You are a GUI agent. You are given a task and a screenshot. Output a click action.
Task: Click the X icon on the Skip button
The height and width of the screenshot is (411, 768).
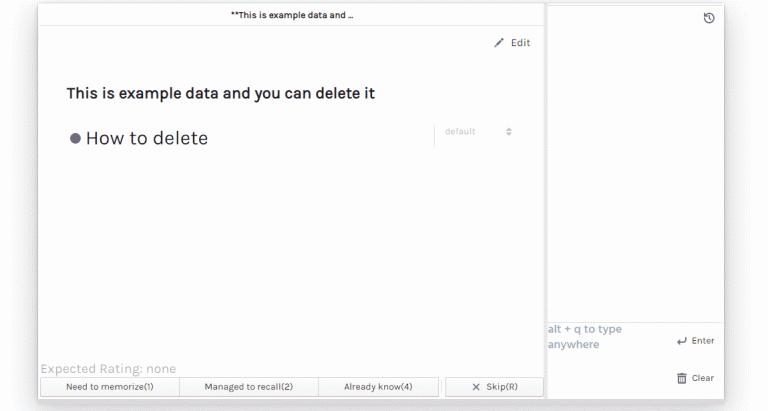[476, 387]
